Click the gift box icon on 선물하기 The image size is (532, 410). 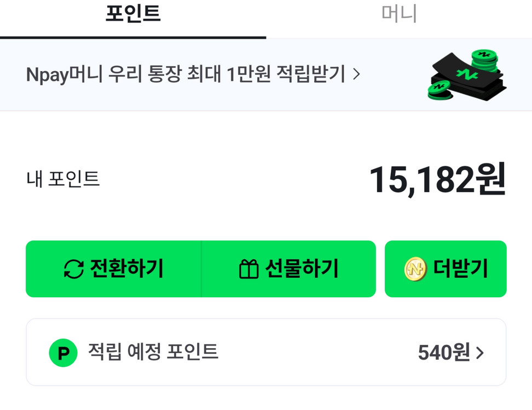tap(248, 269)
